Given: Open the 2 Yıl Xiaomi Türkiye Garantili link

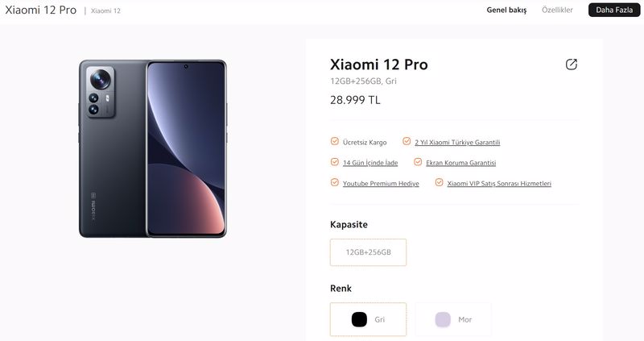Looking at the screenshot, I should [457, 143].
